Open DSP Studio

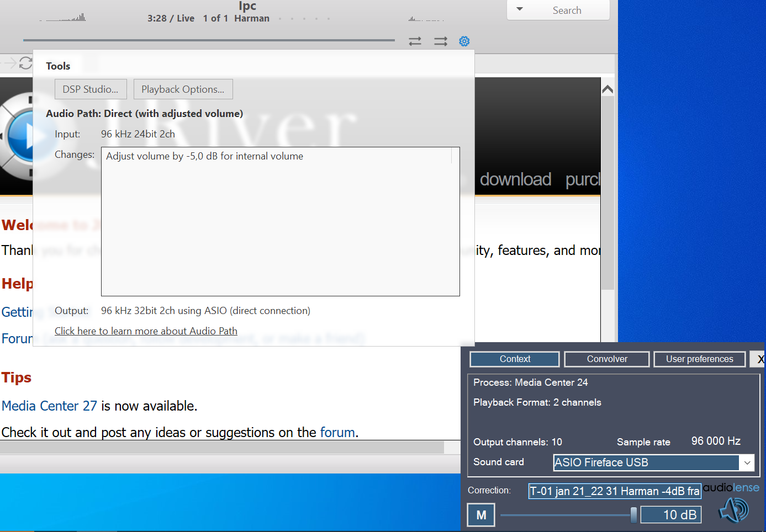click(x=91, y=89)
